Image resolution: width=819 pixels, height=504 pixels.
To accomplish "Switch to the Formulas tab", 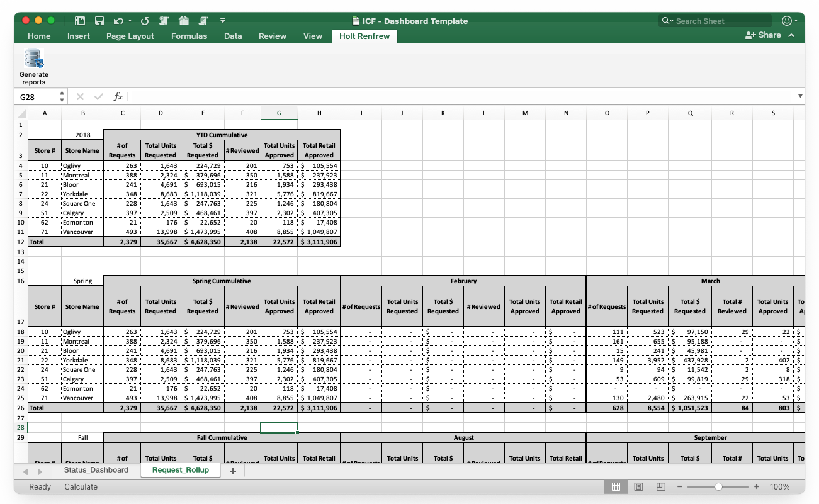I will (x=189, y=36).
